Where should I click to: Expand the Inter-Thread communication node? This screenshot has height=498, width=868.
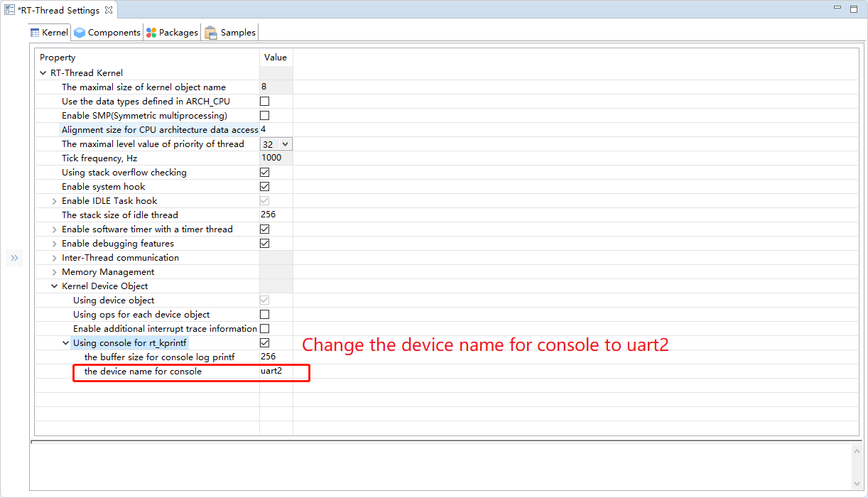pyautogui.click(x=55, y=258)
